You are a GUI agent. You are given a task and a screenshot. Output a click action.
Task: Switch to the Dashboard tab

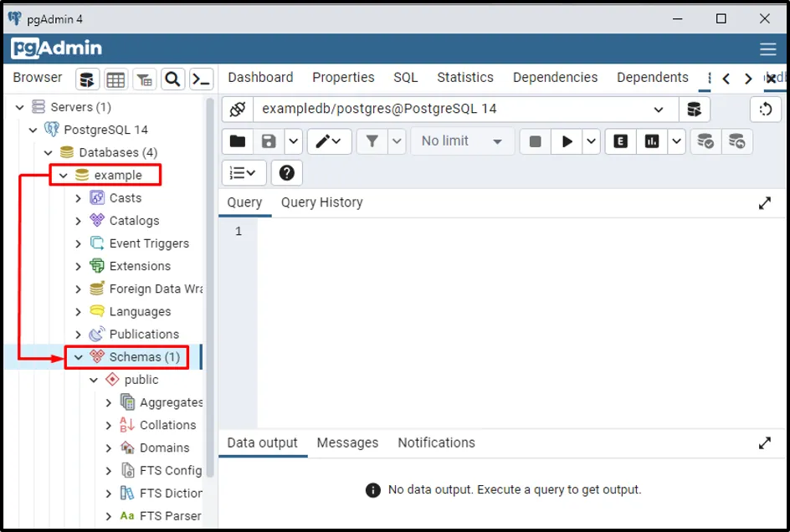[260, 77]
